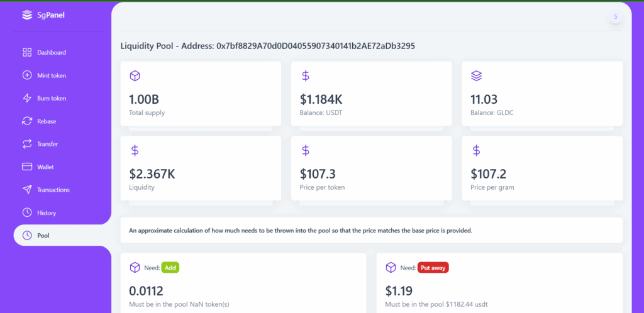644x313 pixels.
Task: Select the Liquidity $2.367K card
Action: point(201,168)
